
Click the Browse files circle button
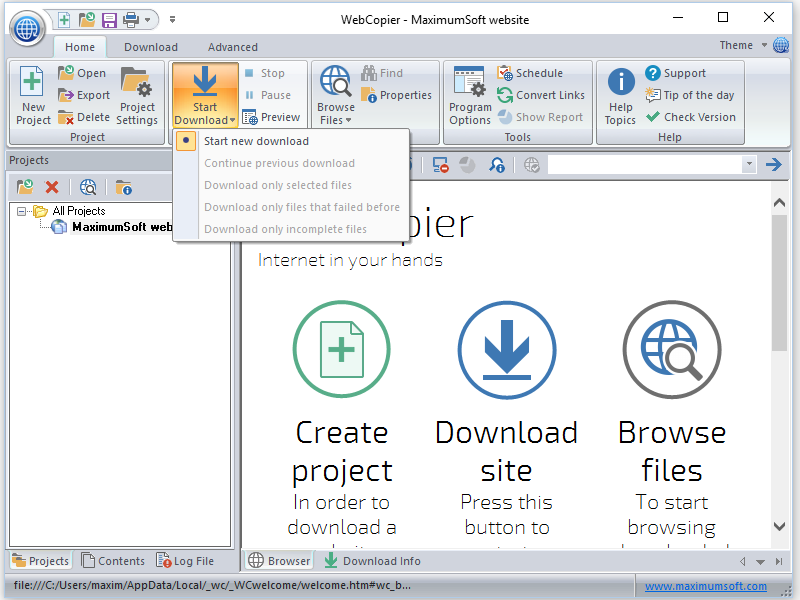click(x=672, y=349)
